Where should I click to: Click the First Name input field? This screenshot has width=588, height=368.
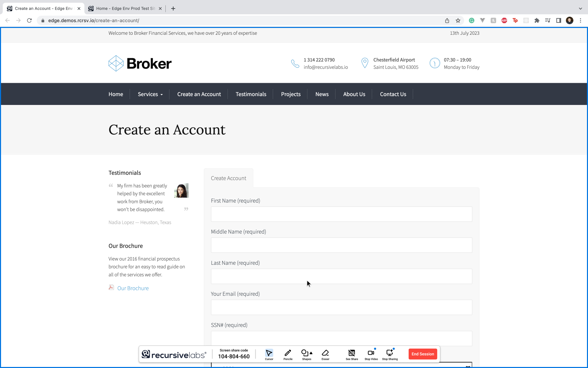coord(341,214)
